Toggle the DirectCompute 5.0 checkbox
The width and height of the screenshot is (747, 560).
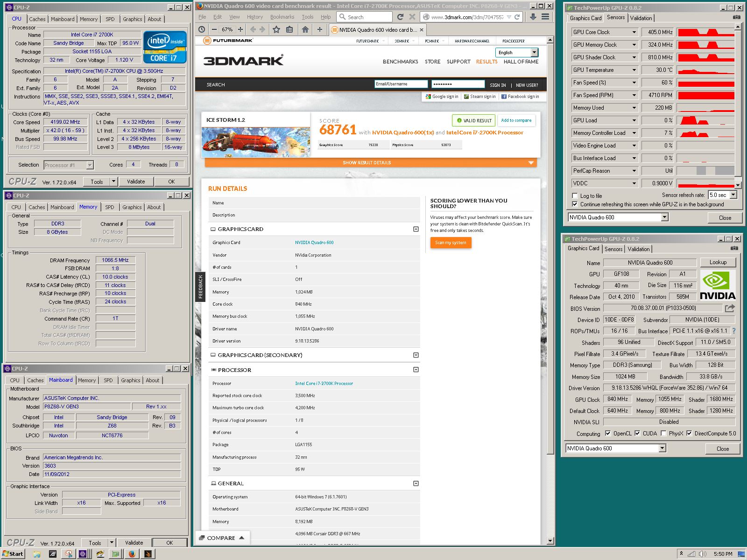pyautogui.click(x=689, y=433)
